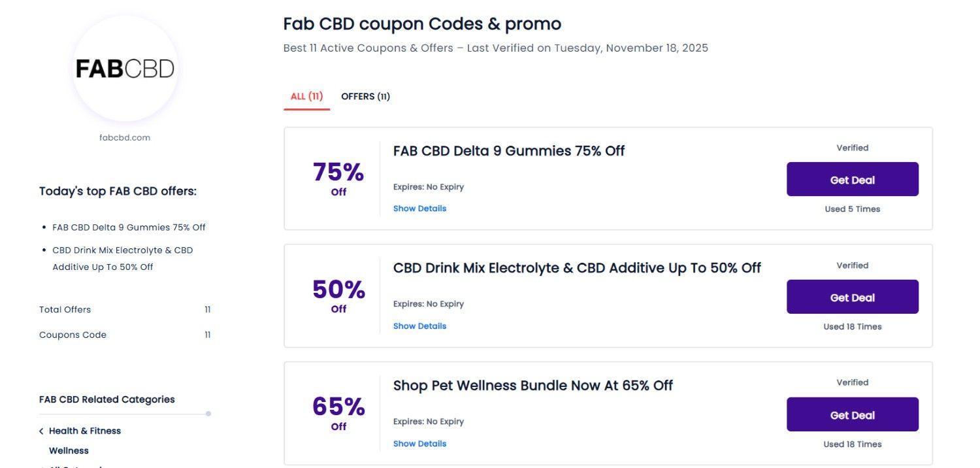Click the FAB CBD Delta 9 Gummies title

508,151
